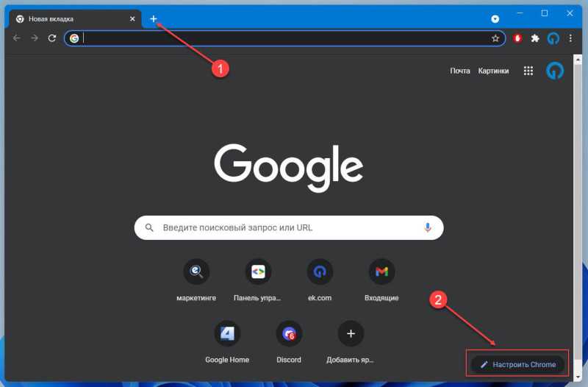588x387 pixels.
Task: Open the Почта link
Action: (460, 71)
